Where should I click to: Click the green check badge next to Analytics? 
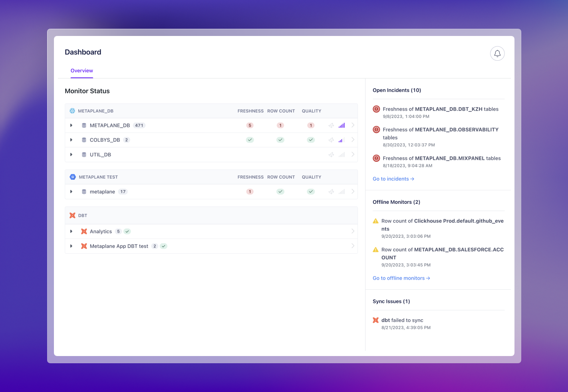127,231
